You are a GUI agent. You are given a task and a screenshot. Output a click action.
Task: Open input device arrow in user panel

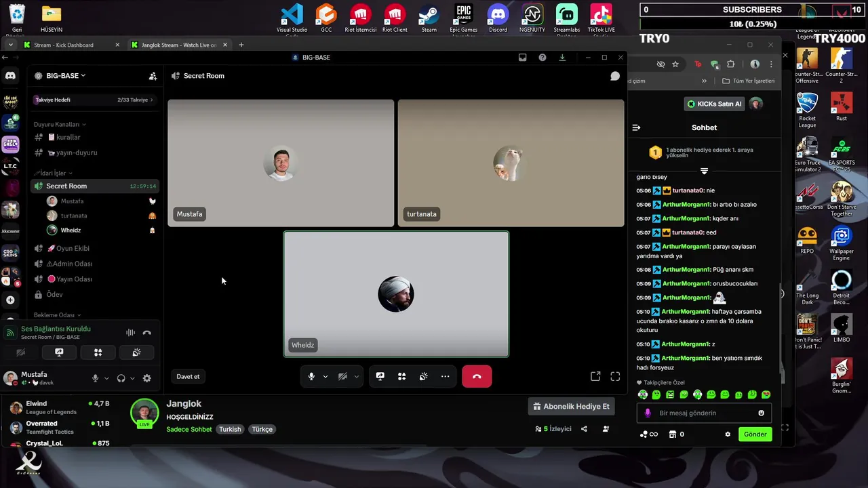(x=106, y=378)
